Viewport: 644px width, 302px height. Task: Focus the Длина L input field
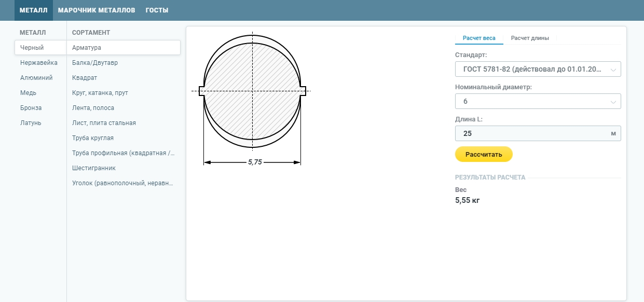[x=538, y=133]
